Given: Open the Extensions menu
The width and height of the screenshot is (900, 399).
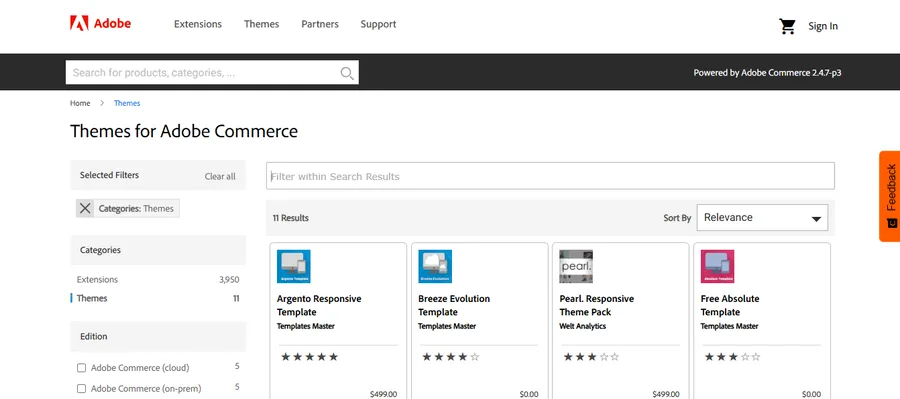Looking at the screenshot, I should 198,24.
